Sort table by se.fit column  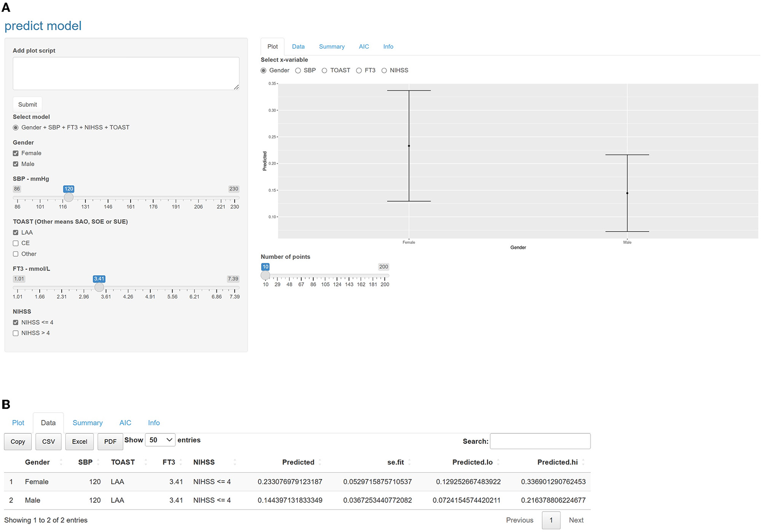click(x=395, y=462)
